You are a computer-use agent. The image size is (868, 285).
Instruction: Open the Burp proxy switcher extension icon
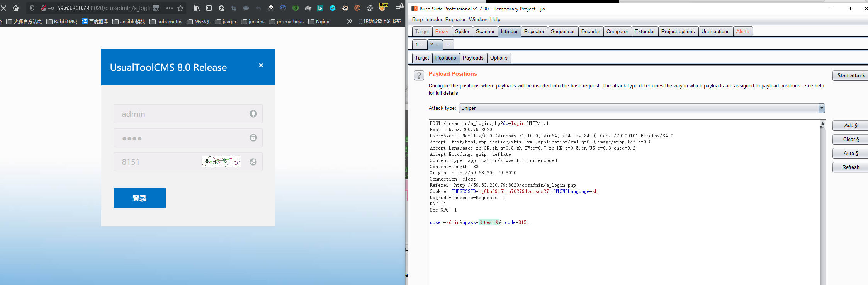point(383,7)
